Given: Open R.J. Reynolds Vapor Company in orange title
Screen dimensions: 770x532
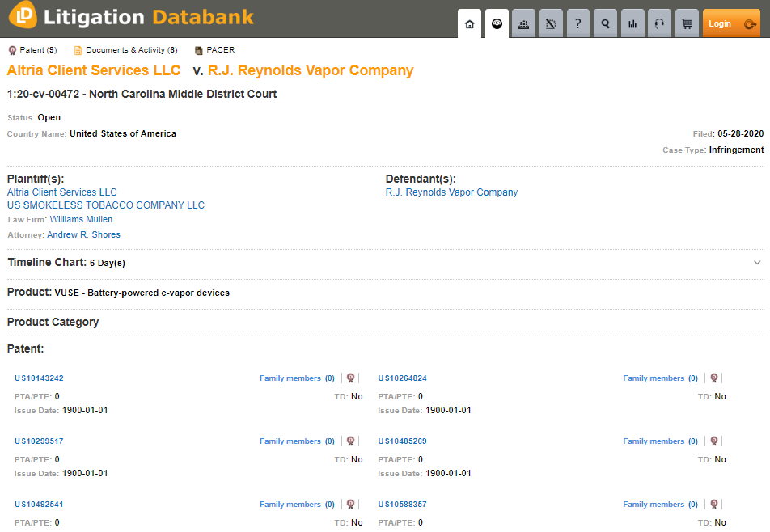Looking at the screenshot, I should click(311, 70).
